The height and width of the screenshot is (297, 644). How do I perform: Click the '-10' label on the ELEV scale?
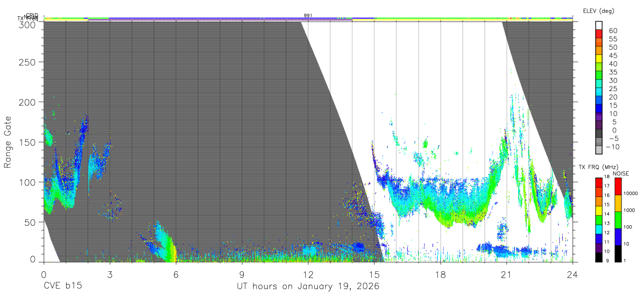613,146
